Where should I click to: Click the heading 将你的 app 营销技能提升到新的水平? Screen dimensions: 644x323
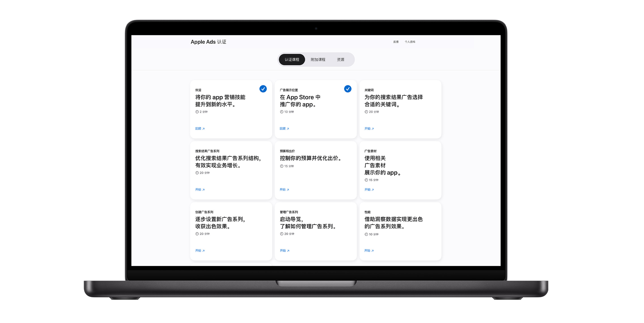point(220,101)
